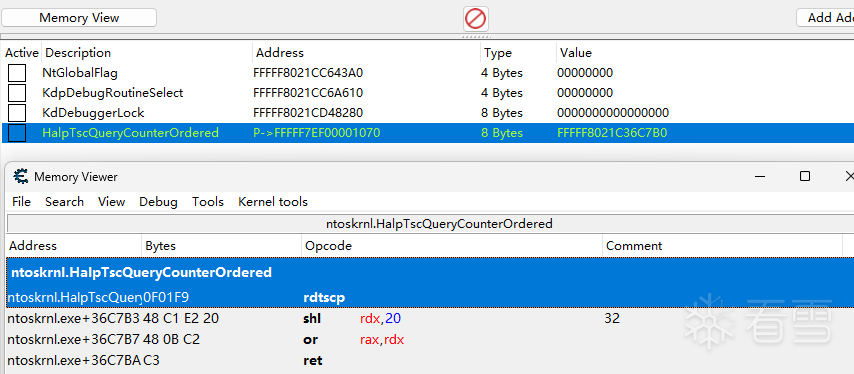The width and height of the screenshot is (854, 374).
Task: Open the Search menu
Action: (64, 202)
